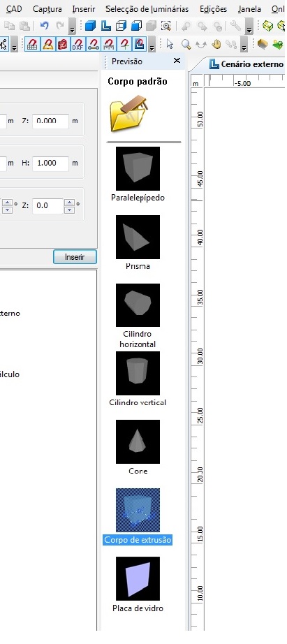287x644 pixels.
Task: Select the Placa de vidro thumbnail
Action: pyautogui.click(x=138, y=579)
